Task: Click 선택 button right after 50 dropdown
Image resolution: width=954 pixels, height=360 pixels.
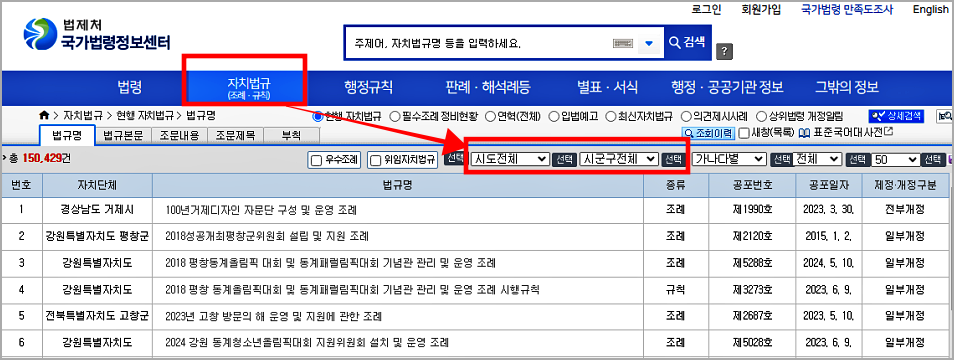Action: 932,159
